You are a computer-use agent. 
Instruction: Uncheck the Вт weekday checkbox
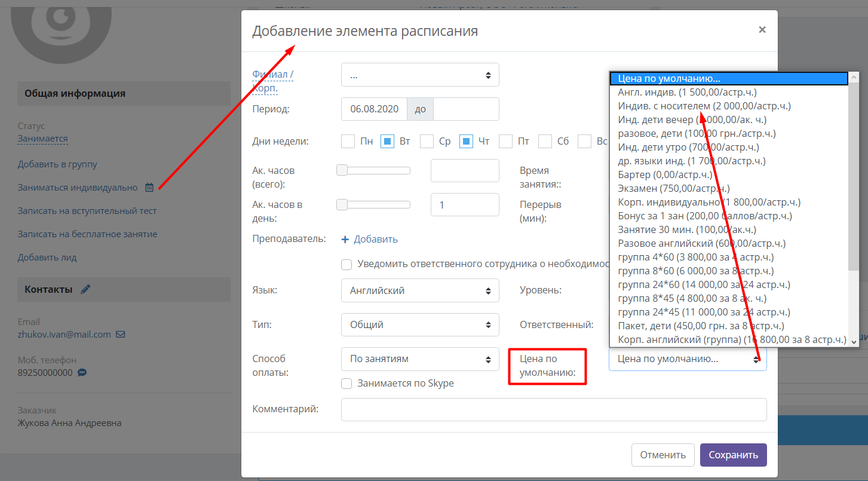coord(387,142)
